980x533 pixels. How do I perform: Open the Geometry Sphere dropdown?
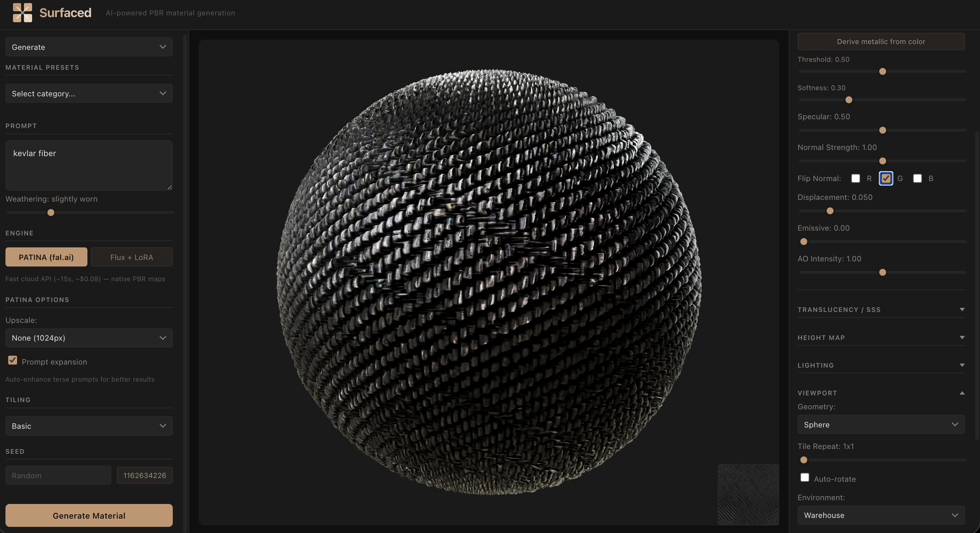point(881,424)
